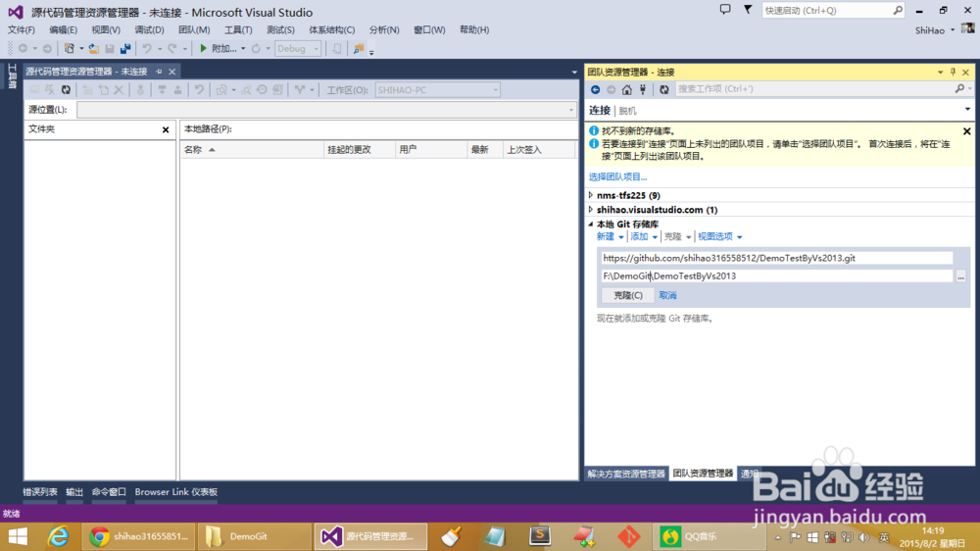Open DemoGit folder from taskbar
The width and height of the screenshot is (980, 551).
click(254, 536)
